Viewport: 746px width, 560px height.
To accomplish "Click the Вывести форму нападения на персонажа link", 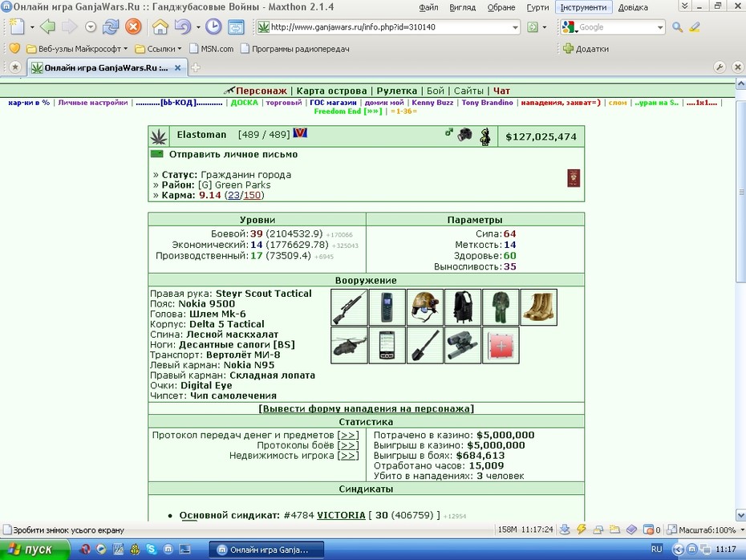I will point(366,408).
